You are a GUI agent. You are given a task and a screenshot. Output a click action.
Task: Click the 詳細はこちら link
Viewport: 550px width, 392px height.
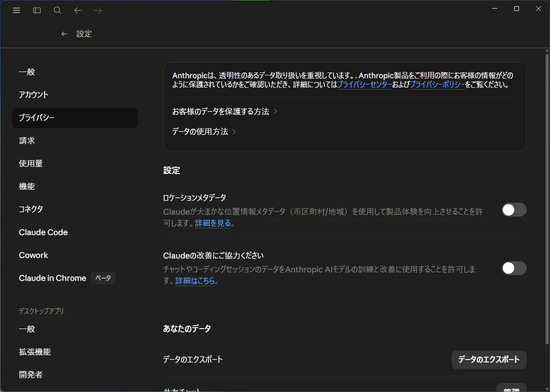[x=195, y=281]
